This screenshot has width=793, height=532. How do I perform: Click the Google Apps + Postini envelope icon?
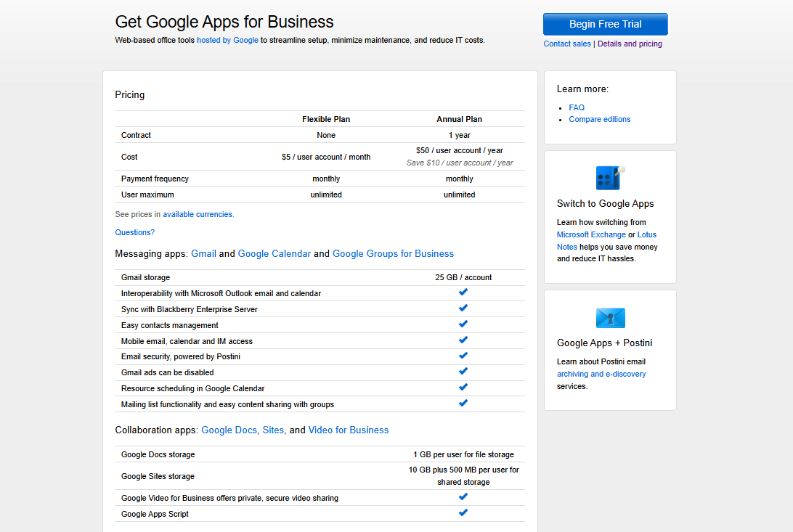[611, 318]
